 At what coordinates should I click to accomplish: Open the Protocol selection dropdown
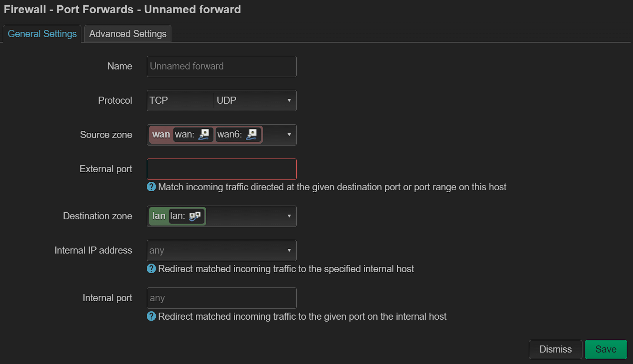[289, 100]
